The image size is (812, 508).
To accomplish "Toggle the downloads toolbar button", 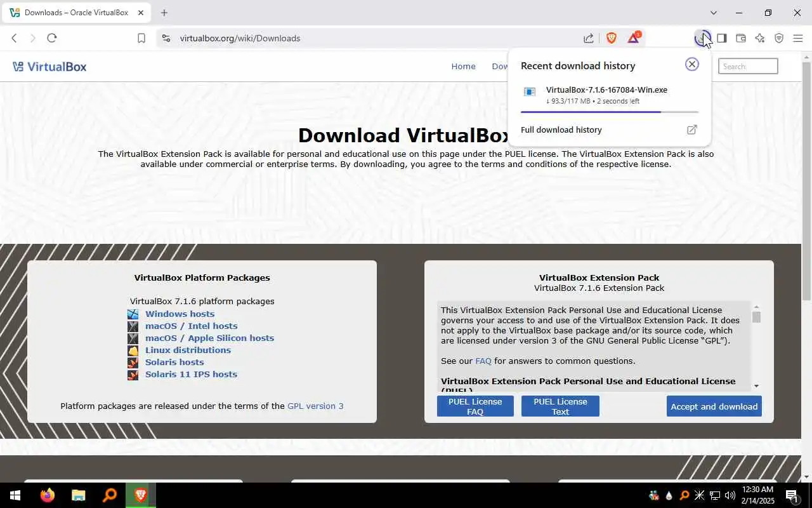I will (702, 38).
